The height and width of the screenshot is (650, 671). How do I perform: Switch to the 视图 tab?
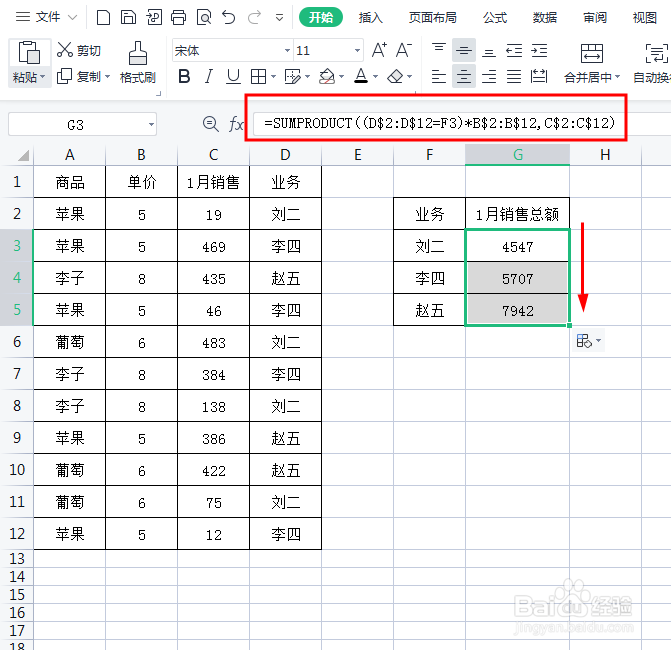tap(644, 18)
